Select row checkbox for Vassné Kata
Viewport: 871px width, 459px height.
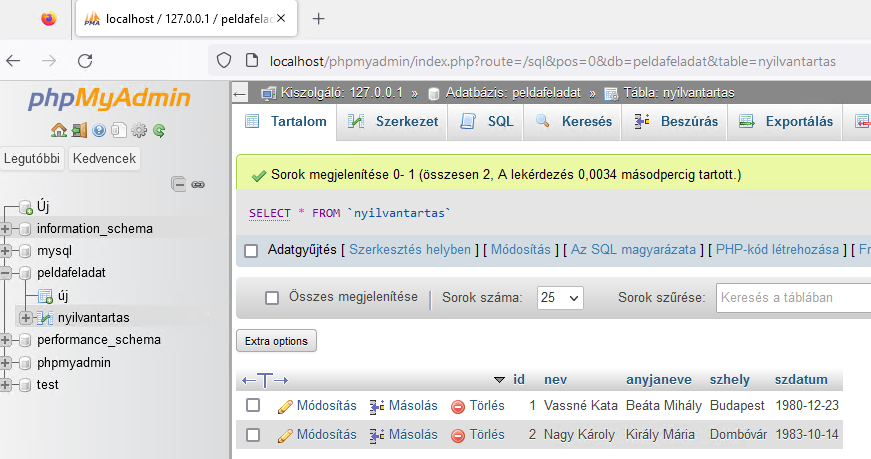tap(253, 406)
